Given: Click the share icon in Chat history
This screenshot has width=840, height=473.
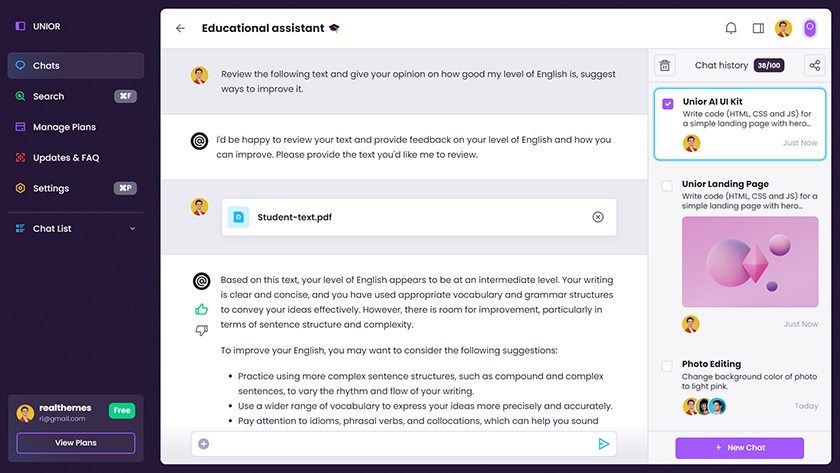Looking at the screenshot, I should click(815, 66).
